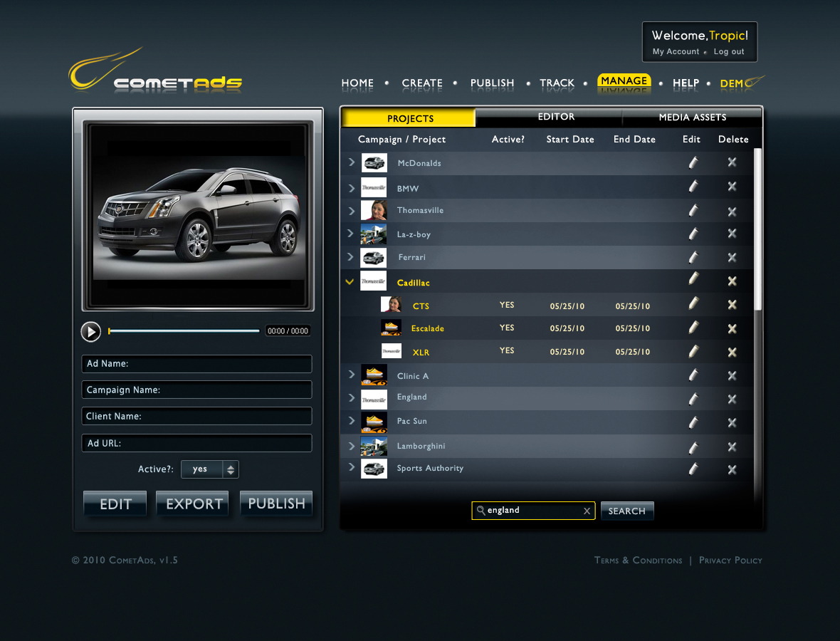The height and width of the screenshot is (641, 840).
Task: Delete the CTS project with X icon
Action: 732,304
